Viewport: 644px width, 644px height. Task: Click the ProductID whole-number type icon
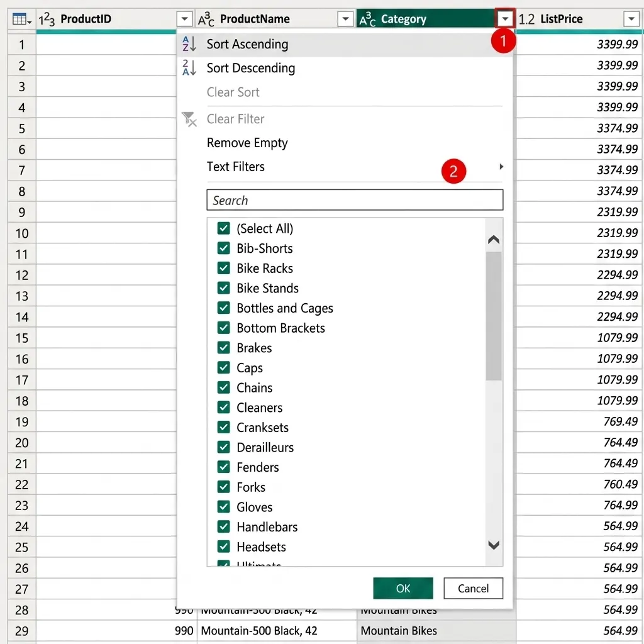tap(47, 19)
